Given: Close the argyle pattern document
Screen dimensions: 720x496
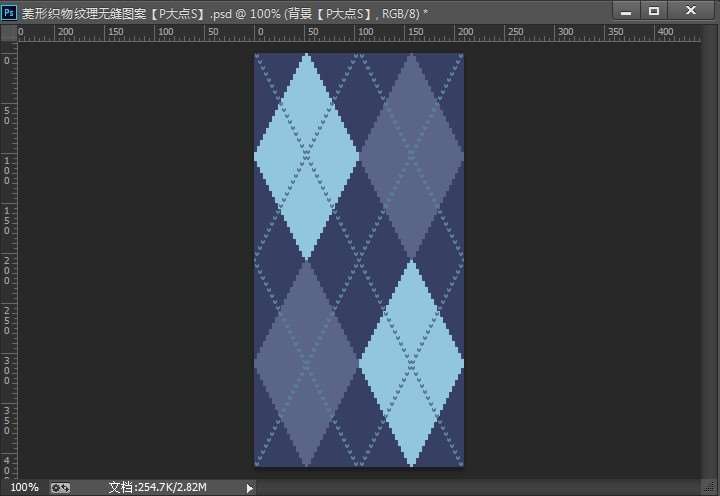Looking at the screenshot, I should click(x=692, y=11).
